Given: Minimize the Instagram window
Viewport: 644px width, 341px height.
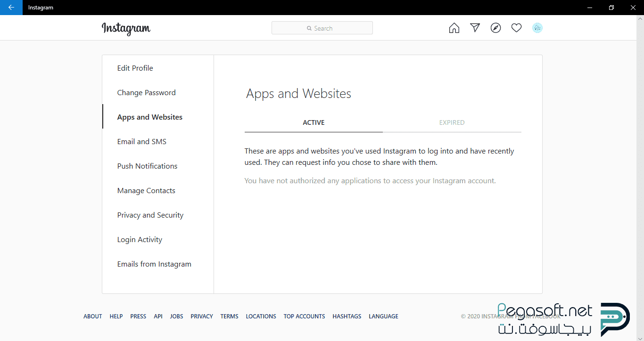Looking at the screenshot, I should [x=590, y=8].
